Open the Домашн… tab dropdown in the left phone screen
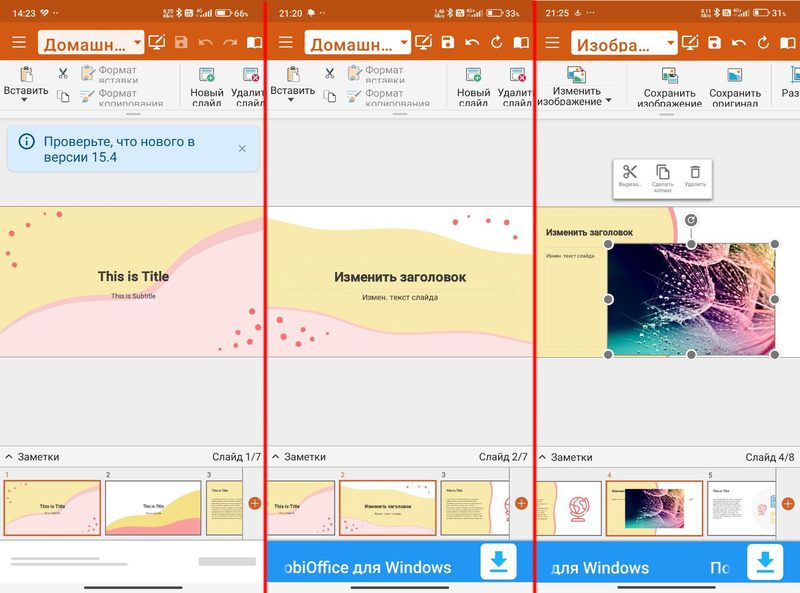Viewport: 800px width, 593px height. point(91,43)
